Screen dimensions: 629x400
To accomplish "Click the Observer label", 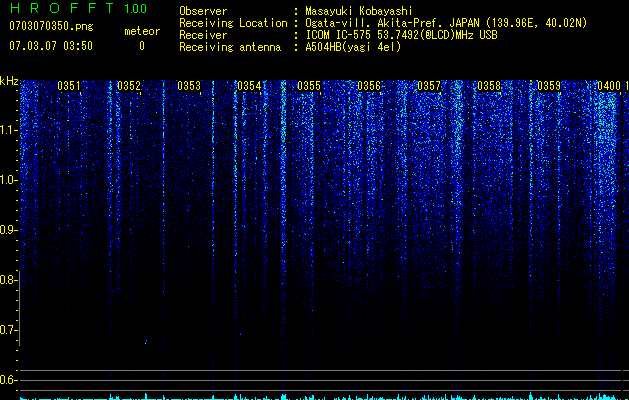I will tap(203, 11).
